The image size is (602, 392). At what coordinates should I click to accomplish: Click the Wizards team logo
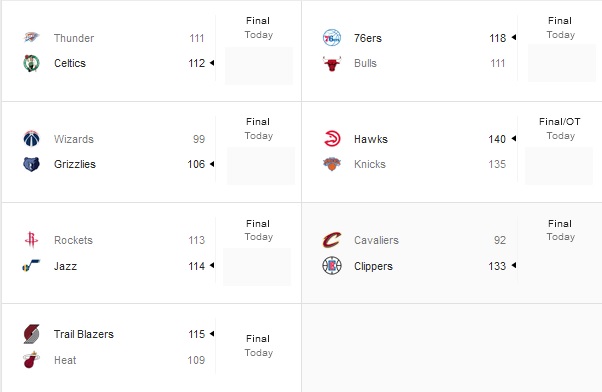(x=31, y=139)
